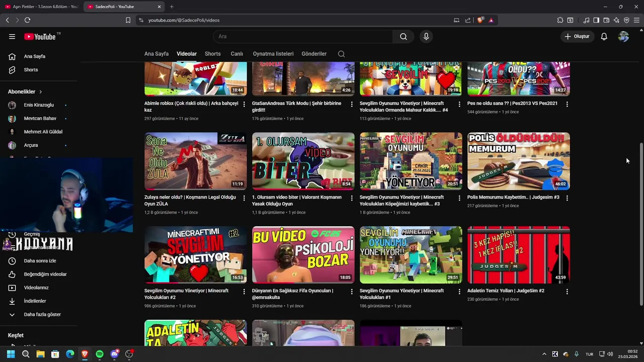Open Daha sonra izle list

point(39,261)
